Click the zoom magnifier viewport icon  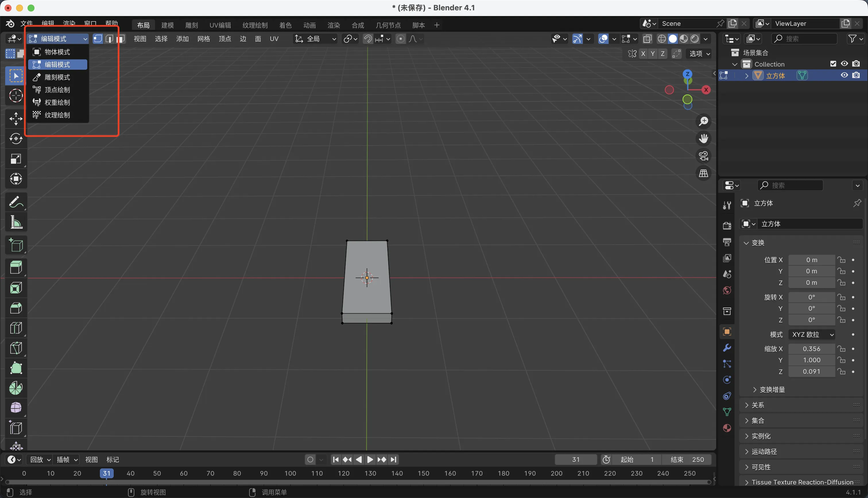pos(704,121)
